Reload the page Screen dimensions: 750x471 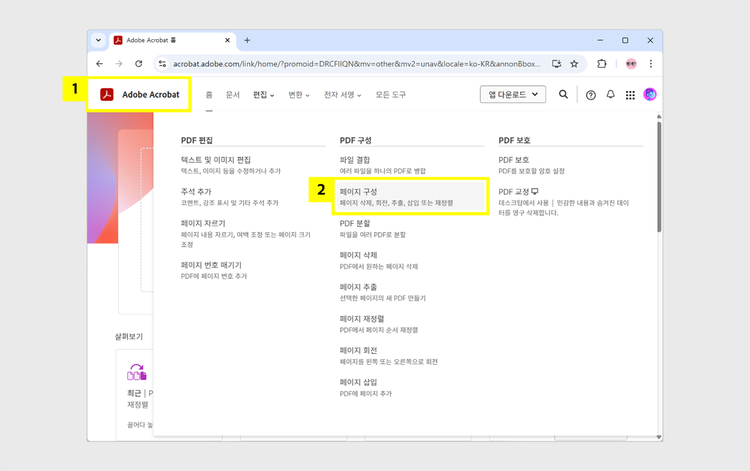click(x=139, y=64)
